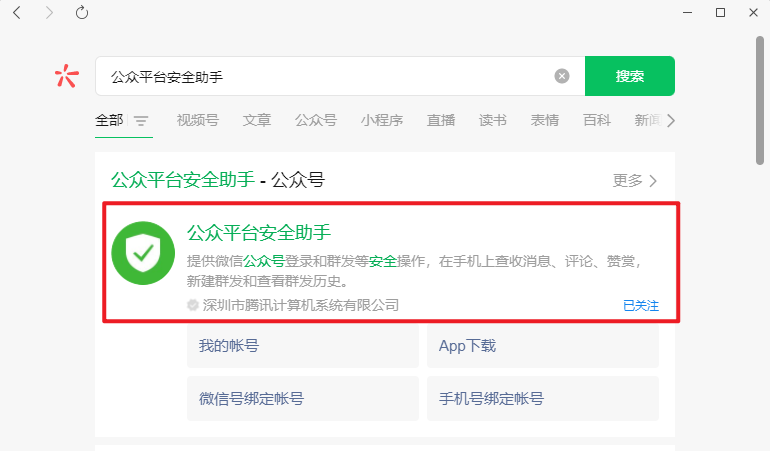Click the verified badge before 深圳市腾讯

[192, 305]
